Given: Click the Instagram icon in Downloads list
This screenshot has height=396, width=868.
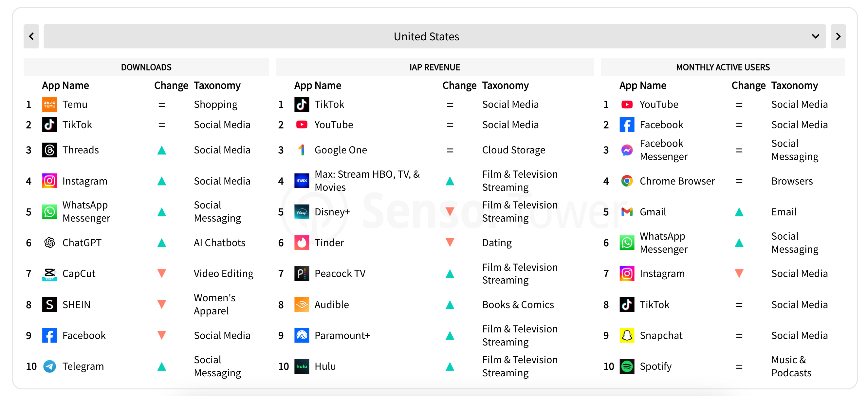Looking at the screenshot, I should tap(49, 181).
